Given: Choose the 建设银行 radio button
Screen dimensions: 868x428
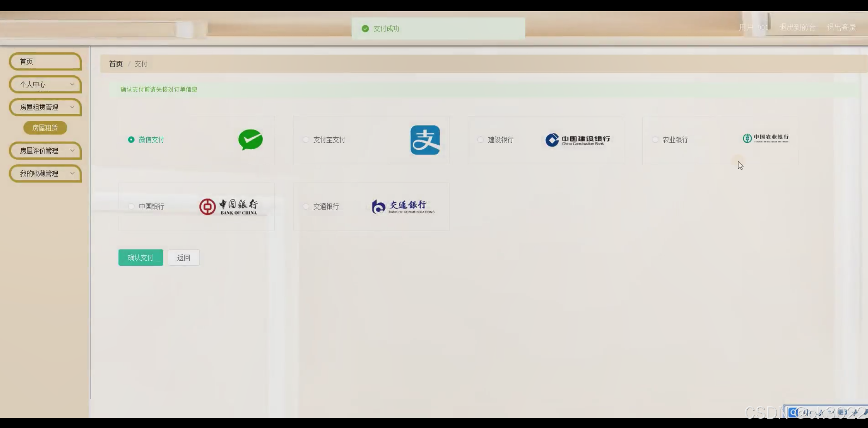Looking at the screenshot, I should 480,140.
